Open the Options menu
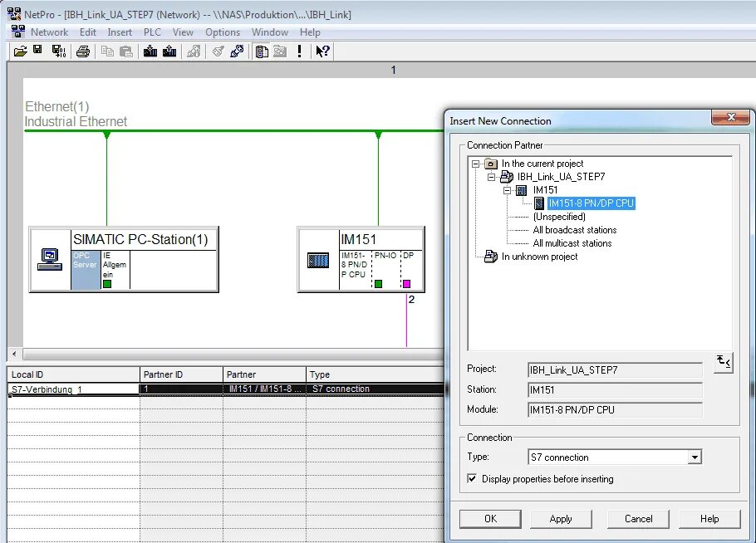The image size is (756, 543). [223, 32]
